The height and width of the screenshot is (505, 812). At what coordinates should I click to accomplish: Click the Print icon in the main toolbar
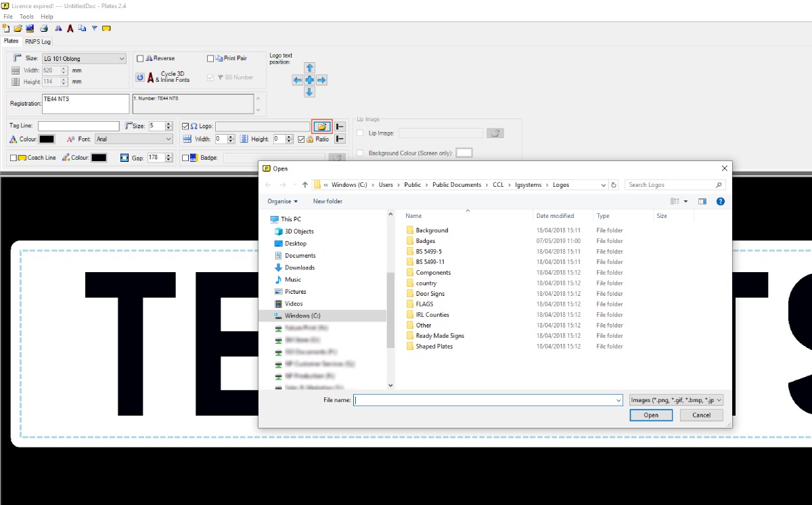pyautogui.click(x=44, y=28)
